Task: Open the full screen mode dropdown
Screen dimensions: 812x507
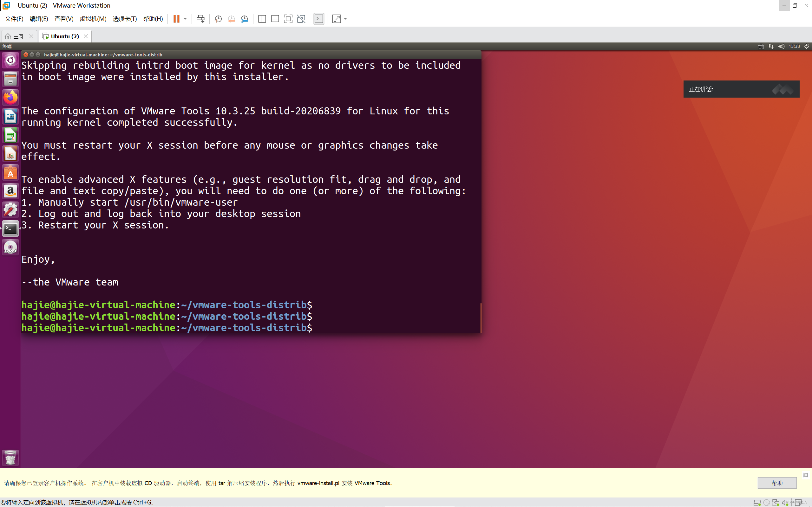Action: coord(346,19)
